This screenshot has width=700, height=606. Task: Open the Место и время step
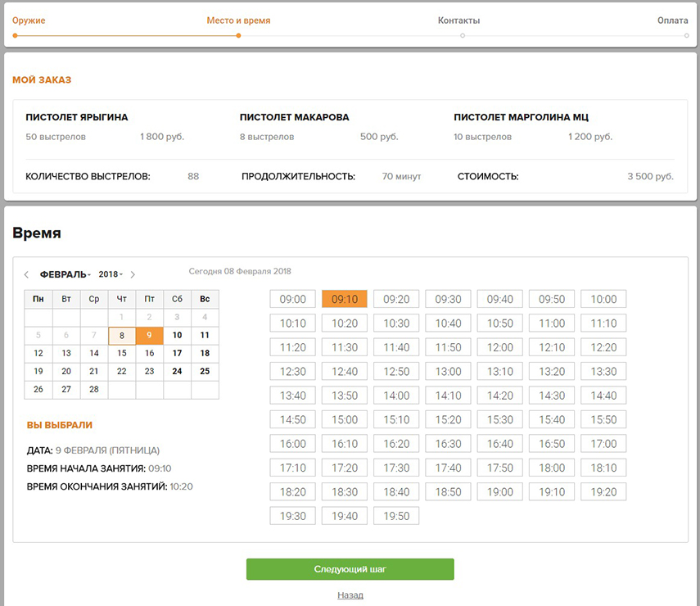(238, 20)
